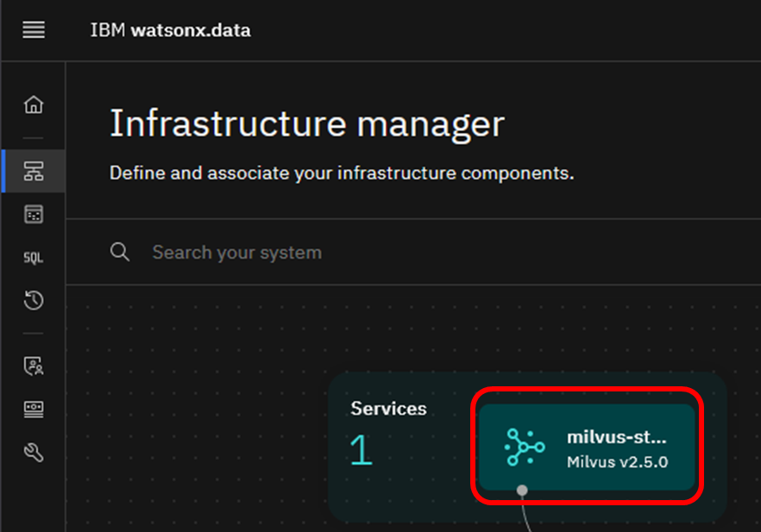Open Access control shield icon
This screenshot has height=532, width=761.
pos(34,366)
